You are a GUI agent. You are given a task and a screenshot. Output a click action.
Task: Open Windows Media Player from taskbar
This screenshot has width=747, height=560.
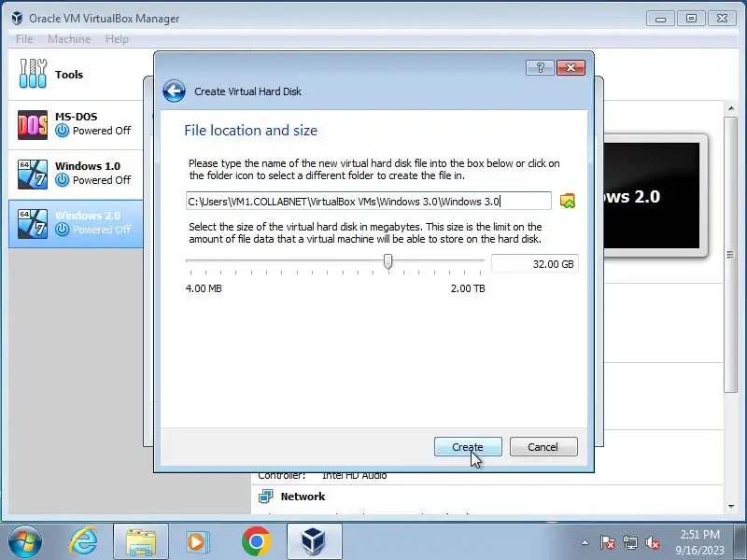pyautogui.click(x=196, y=542)
